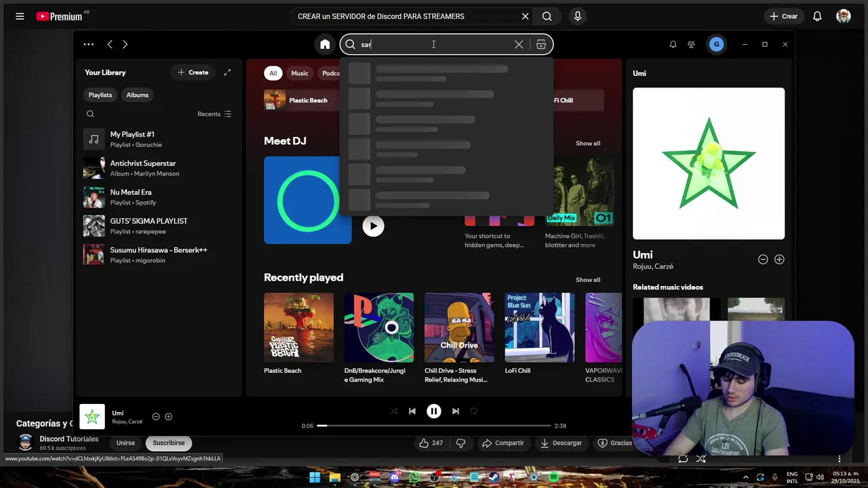Open Plastic Beach shortcut tile near top
Image resolution: width=868 pixels, height=488 pixels.
point(302,100)
